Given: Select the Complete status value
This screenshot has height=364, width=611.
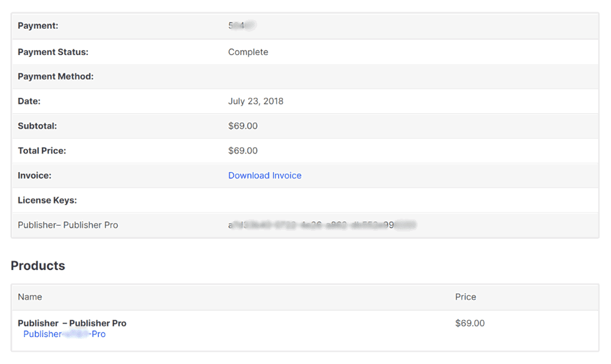Looking at the screenshot, I should coord(248,52).
